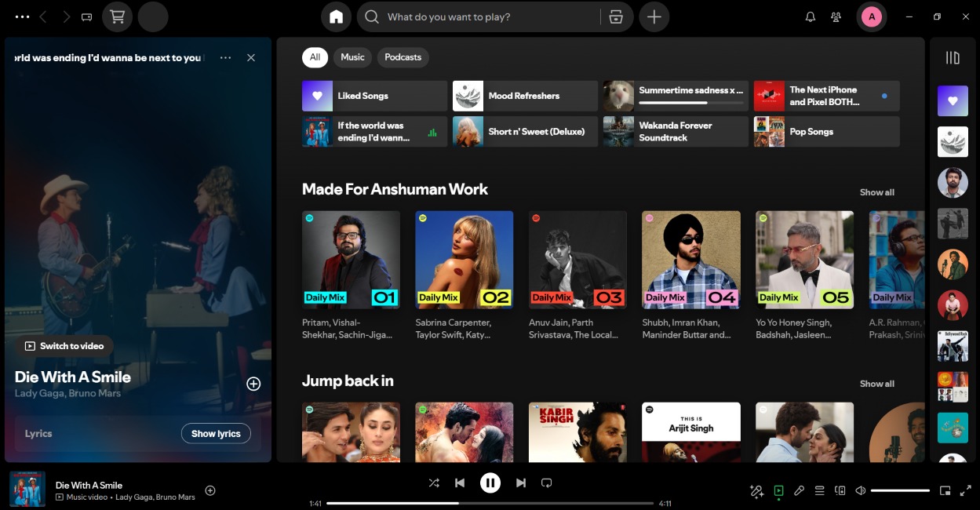Open more options for Die With A Smile

[x=225, y=57]
